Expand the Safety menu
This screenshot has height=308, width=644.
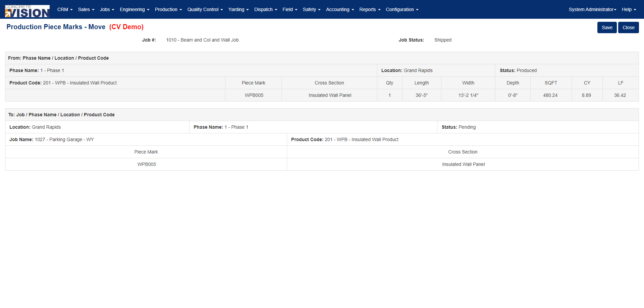[x=312, y=9]
